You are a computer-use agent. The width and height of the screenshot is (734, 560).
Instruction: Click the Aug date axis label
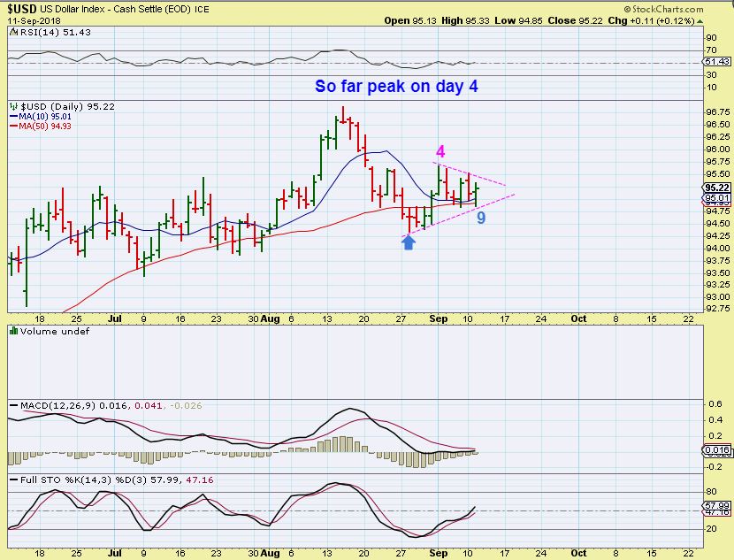pos(270,318)
